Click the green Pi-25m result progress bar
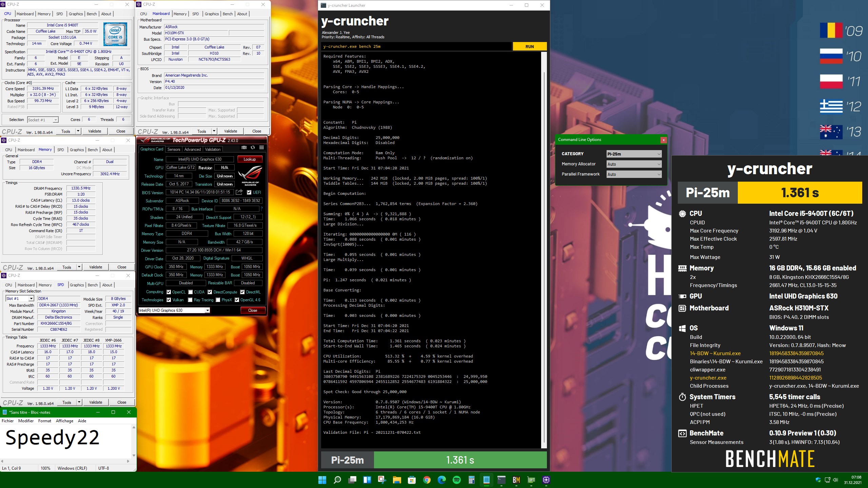 point(460,460)
